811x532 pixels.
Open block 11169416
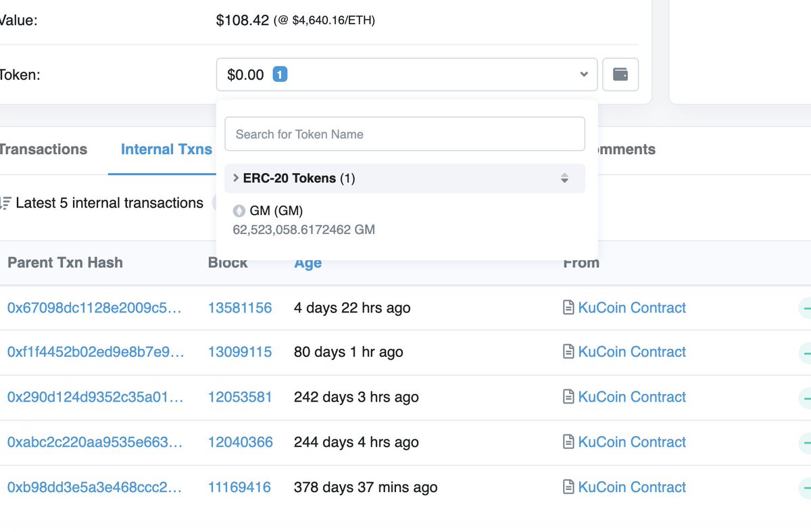(239, 487)
